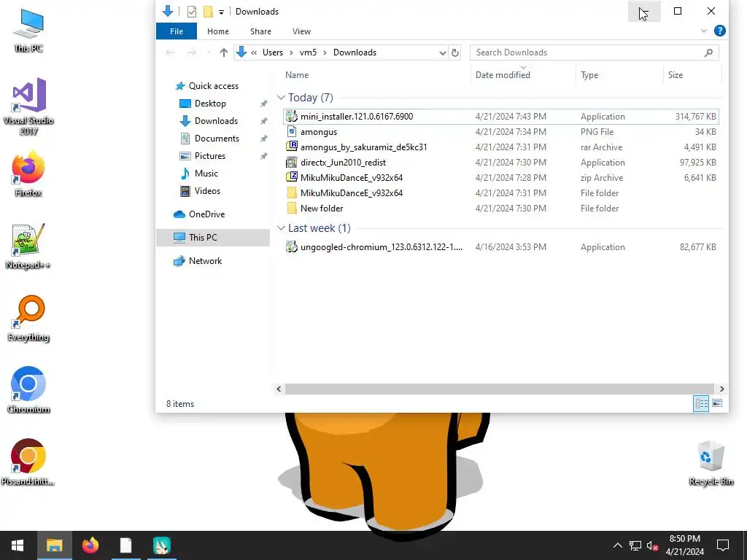Open Downloads in navigation pane
Viewport: 747px width, 560px height.
pyautogui.click(x=216, y=121)
